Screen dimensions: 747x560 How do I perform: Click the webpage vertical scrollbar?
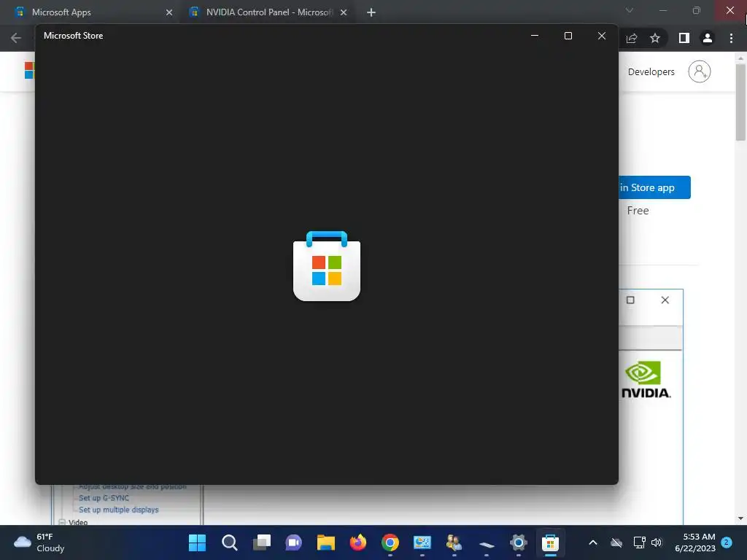tap(740, 102)
